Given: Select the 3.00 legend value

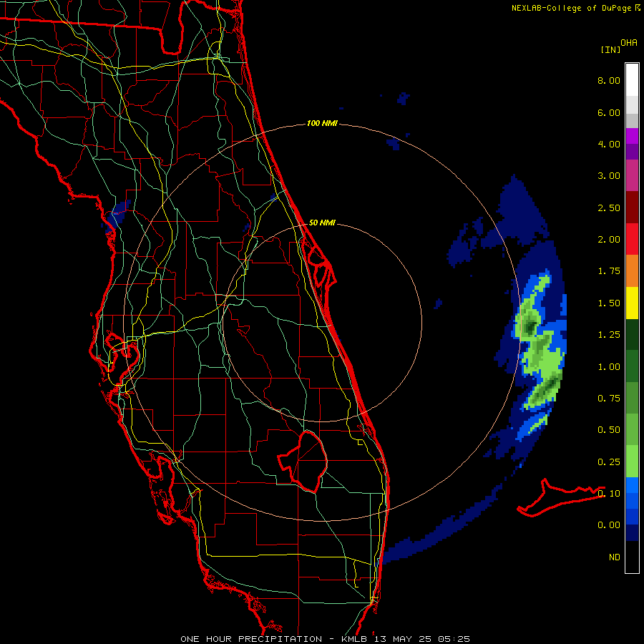Looking at the screenshot, I should pyautogui.click(x=608, y=176).
